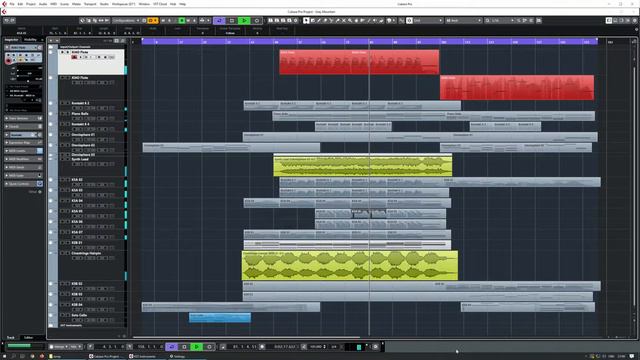Select the Synth Lead track
640x360 pixels.
92,167
